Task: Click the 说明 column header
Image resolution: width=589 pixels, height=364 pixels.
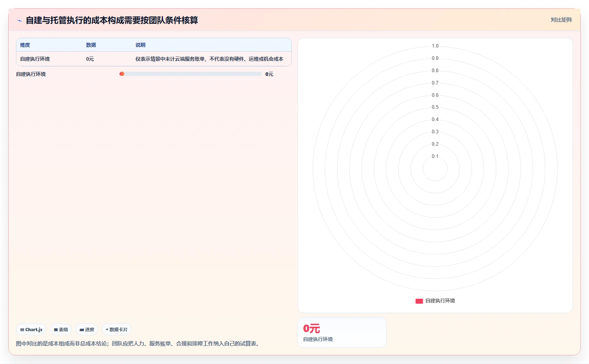Action: coord(140,45)
